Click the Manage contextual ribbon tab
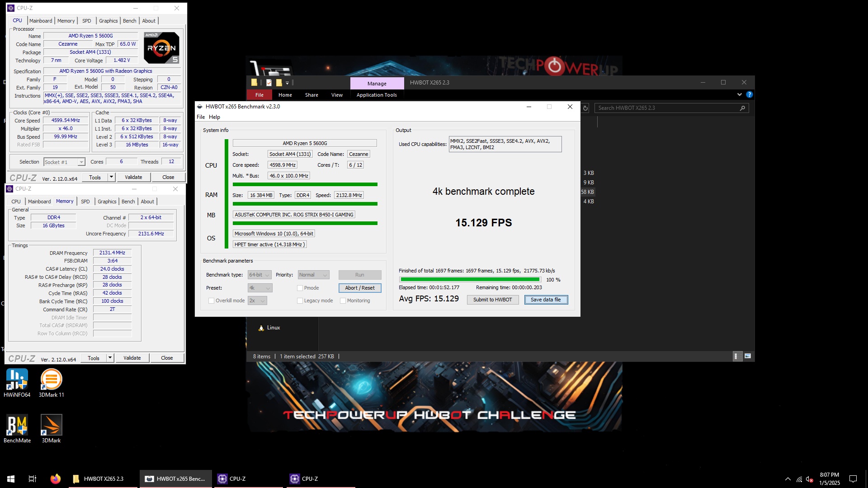This screenshot has width=868, height=488. [377, 83]
